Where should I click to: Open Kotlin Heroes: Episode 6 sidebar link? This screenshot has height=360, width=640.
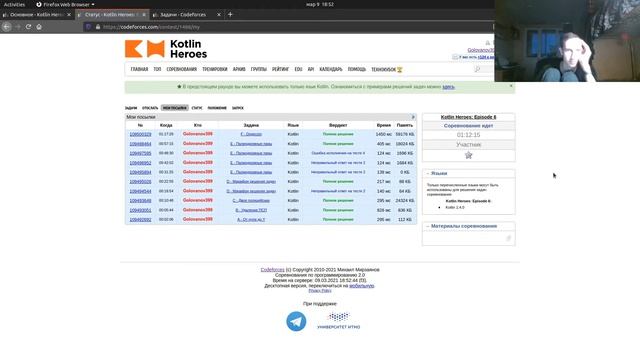469,117
